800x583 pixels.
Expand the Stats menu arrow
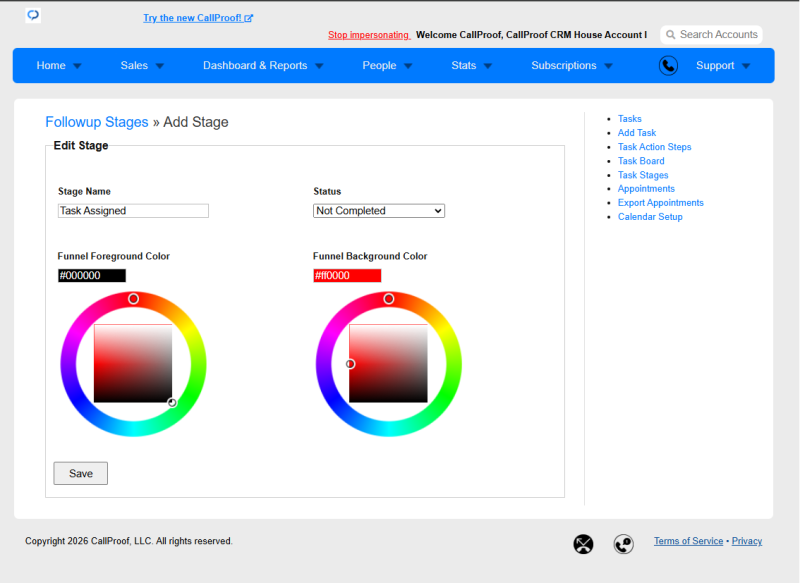(x=488, y=66)
